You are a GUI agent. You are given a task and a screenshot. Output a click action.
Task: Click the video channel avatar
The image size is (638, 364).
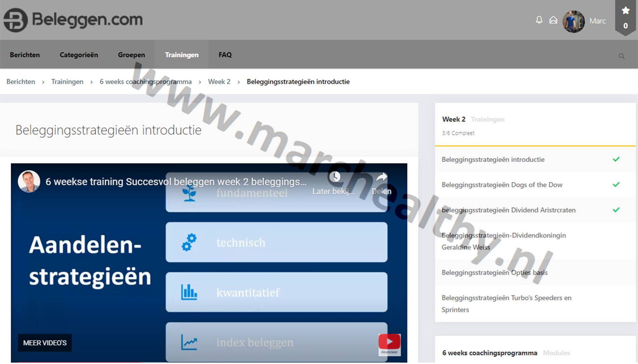coord(29,181)
